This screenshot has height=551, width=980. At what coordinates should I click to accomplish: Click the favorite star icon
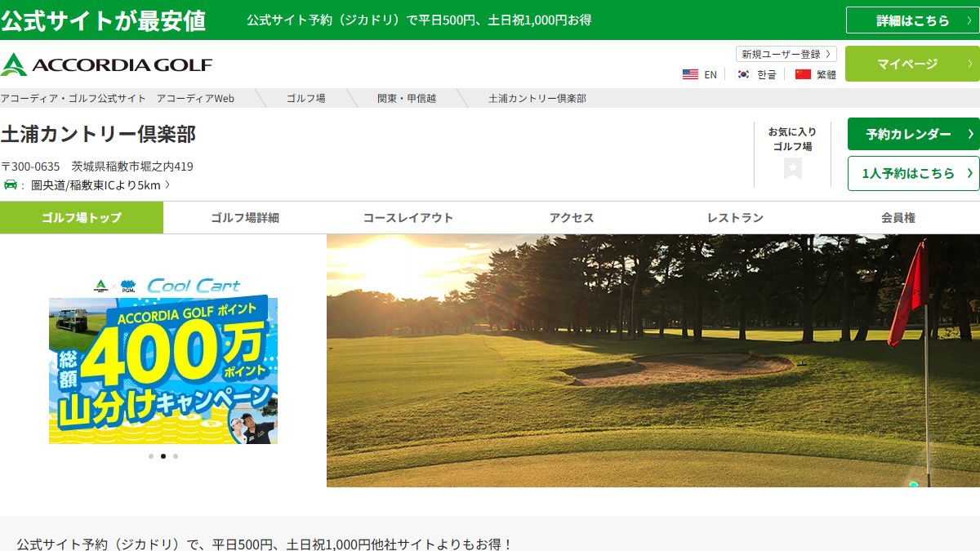pos(792,168)
